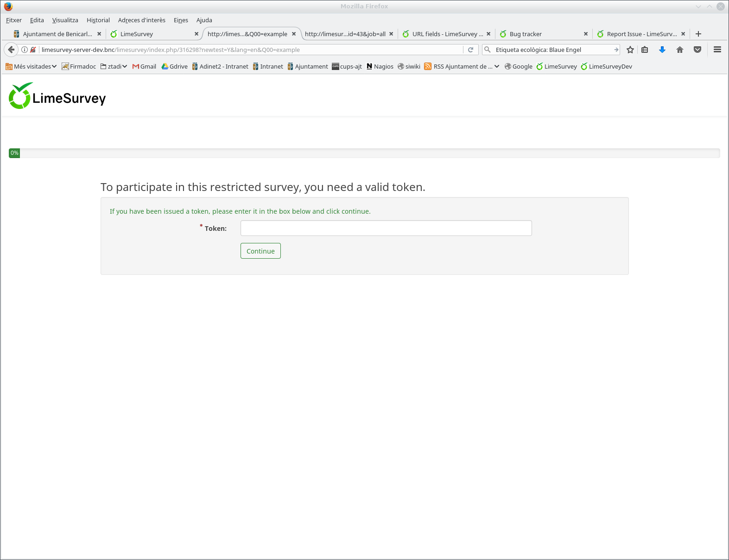Close the Bug tracker tab
Viewport: 729px width, 560px height.
[586, 34]
